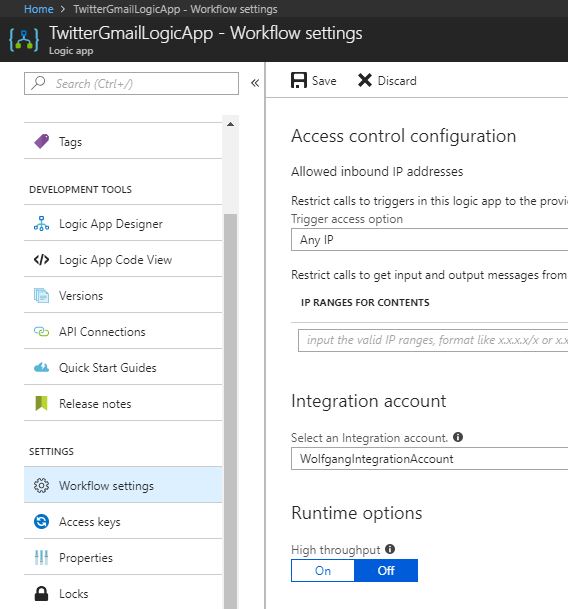
Task: Click the Access keys icon
Action: (x=42, y=522)
